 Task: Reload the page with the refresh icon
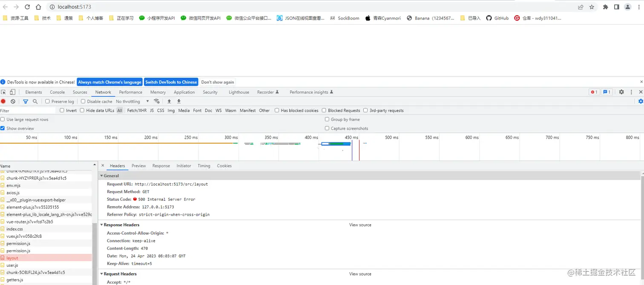(27, 7)
